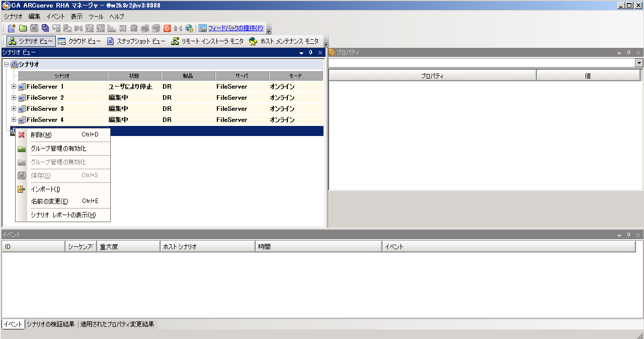Close the シナリオ ビュー panel

[320, 52]
